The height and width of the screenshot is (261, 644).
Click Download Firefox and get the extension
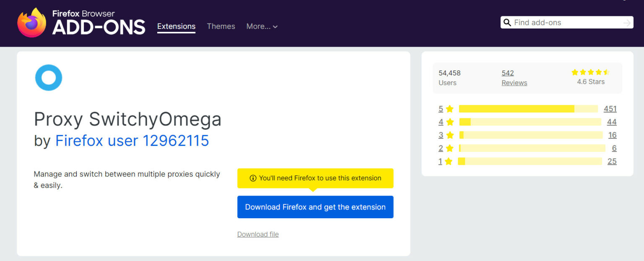[315, 207]
